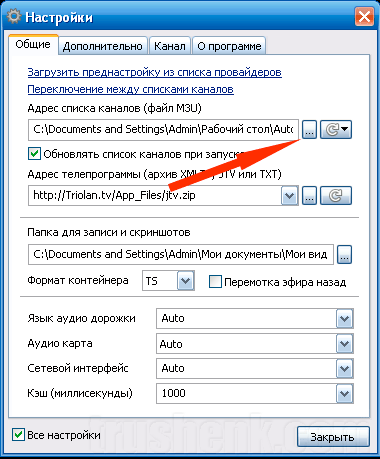Browse for recordings and screenshots folder
The image size is (380, 459).
344,255
